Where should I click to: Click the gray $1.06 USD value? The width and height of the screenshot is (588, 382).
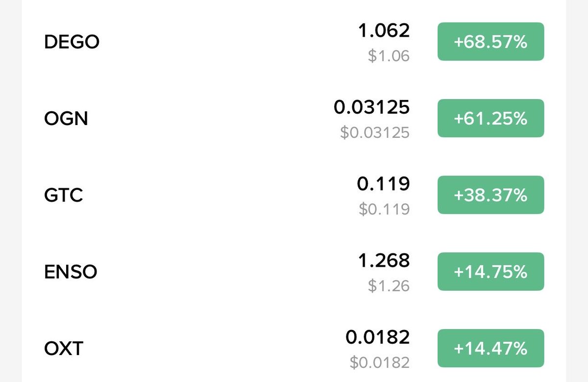[389, 56]
